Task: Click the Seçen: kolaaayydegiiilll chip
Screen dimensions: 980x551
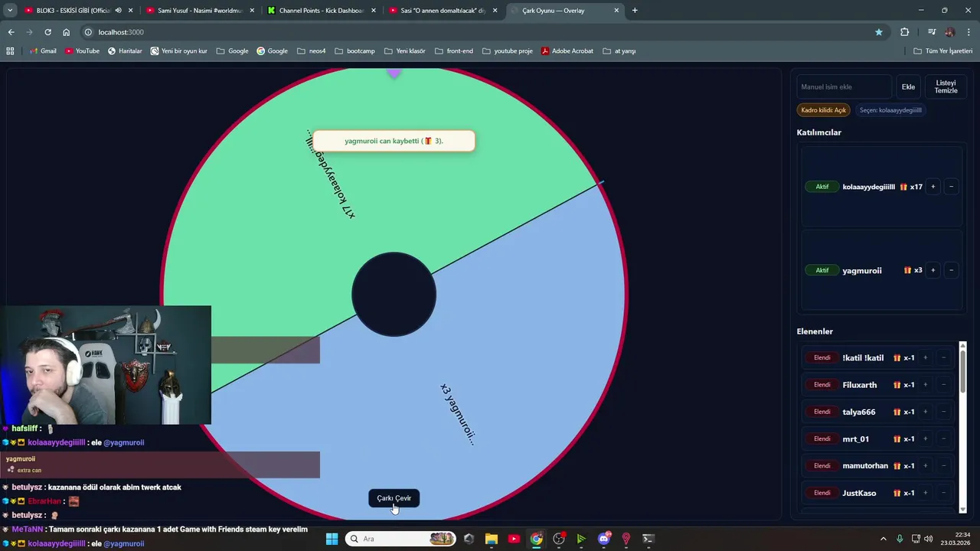Action: [890, 110]
